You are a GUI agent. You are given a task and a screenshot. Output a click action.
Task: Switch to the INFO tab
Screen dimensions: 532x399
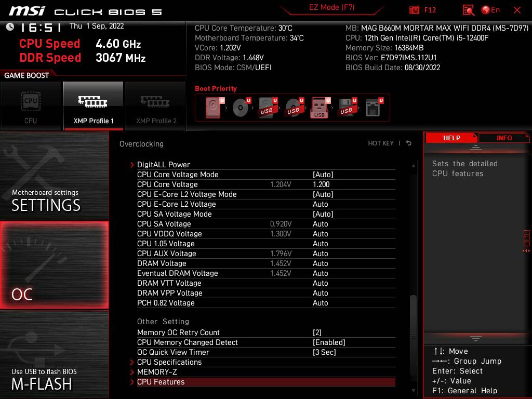[x=504, y=138]
